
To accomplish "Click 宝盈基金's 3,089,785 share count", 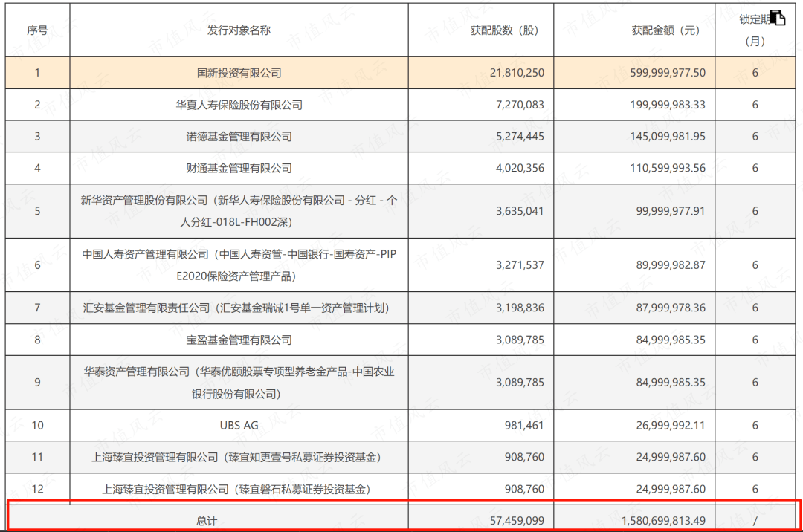I will coord(520,340).
